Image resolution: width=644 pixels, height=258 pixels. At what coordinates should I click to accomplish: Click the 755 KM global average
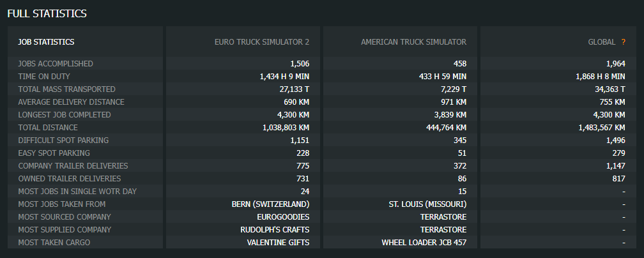point(612,102)
